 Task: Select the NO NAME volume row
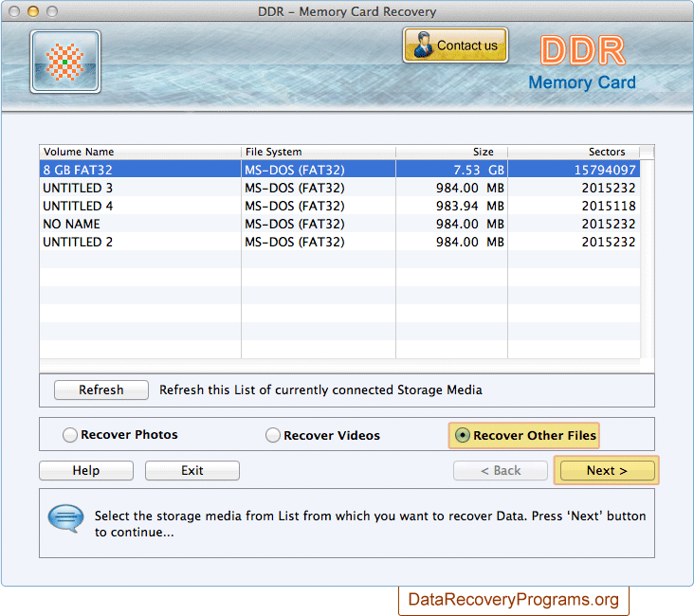(339, 224)
